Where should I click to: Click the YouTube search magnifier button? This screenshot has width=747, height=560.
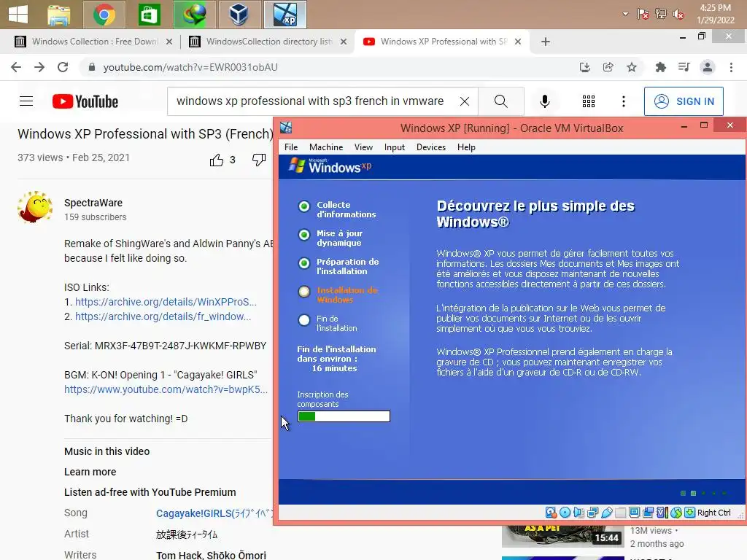point(500,101)
